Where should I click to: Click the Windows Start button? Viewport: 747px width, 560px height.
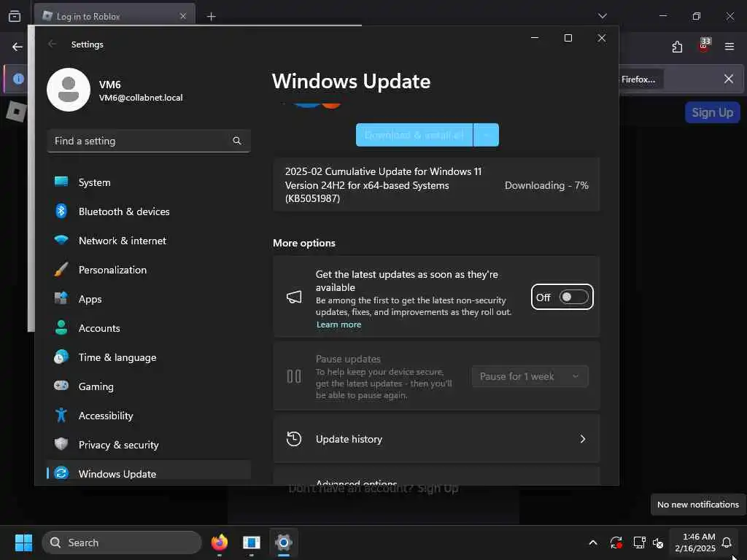(23, 542)
